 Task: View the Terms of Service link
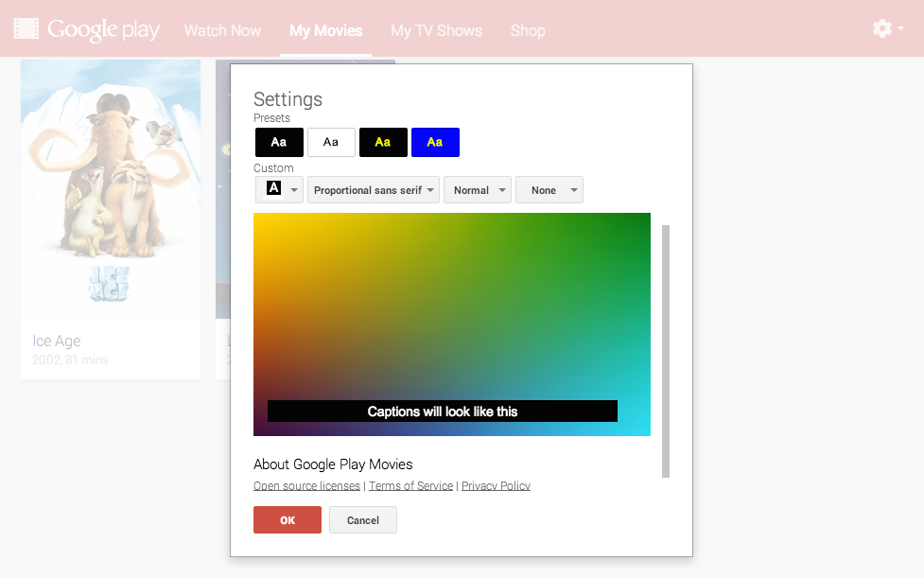coord(410,486)
